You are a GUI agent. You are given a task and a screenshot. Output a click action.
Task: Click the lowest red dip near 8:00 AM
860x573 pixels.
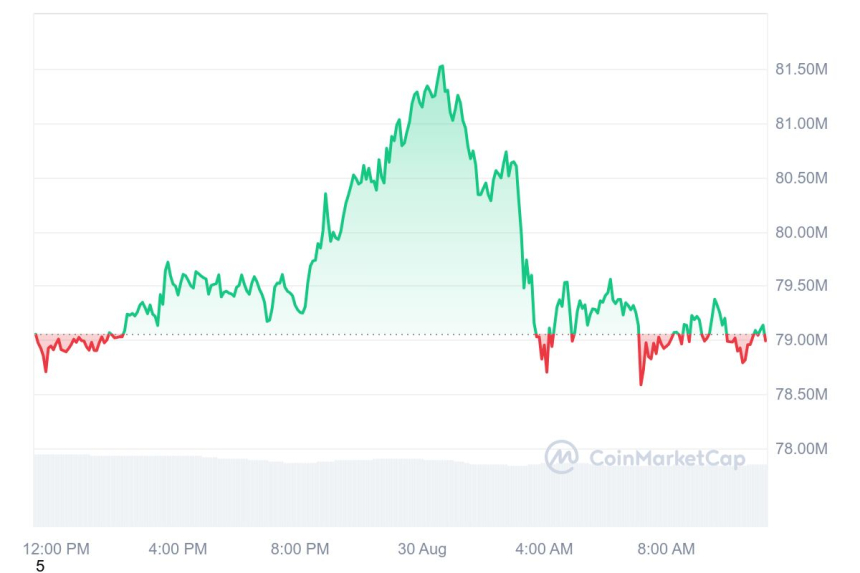(x=641, y=383)
